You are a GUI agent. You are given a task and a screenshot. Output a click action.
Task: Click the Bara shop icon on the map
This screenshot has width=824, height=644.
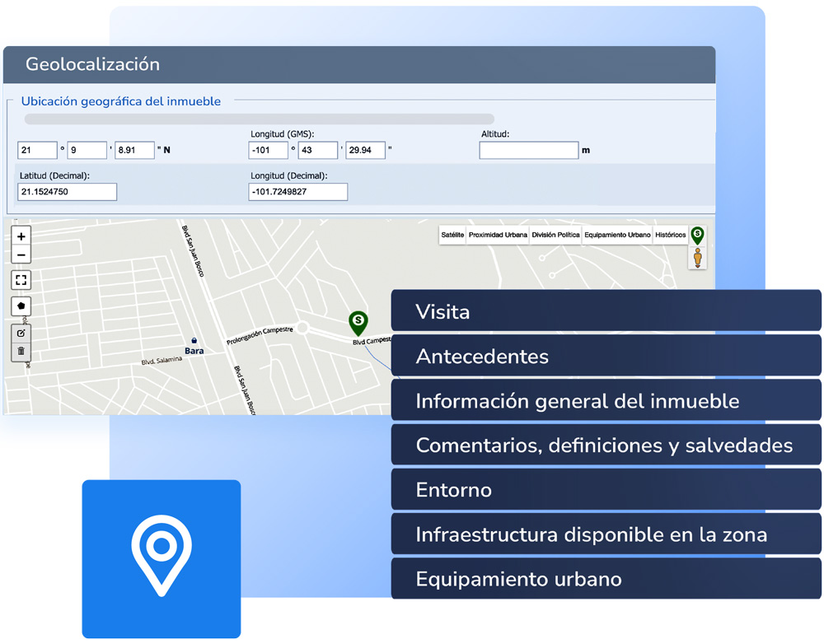pyautogui.click(x=194, y=341)
